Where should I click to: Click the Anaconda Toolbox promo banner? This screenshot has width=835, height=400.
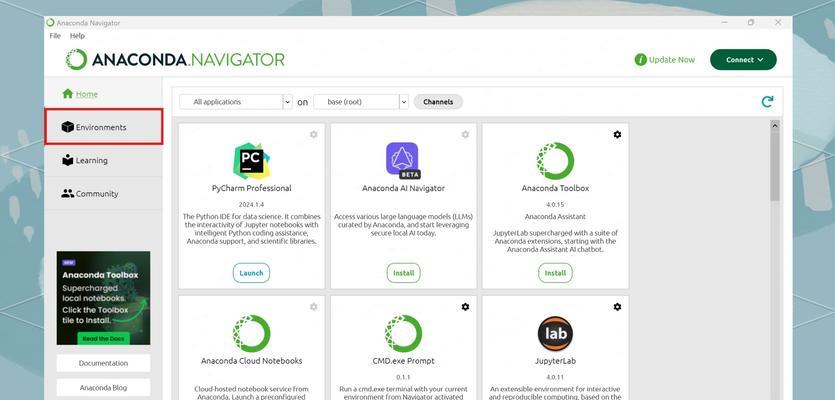click(103, 298)
